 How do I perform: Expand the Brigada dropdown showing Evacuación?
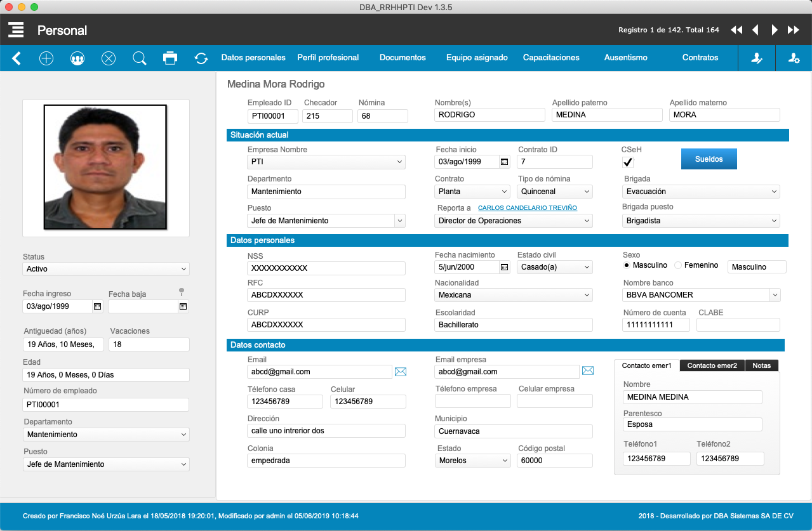[x=701, y=192]
